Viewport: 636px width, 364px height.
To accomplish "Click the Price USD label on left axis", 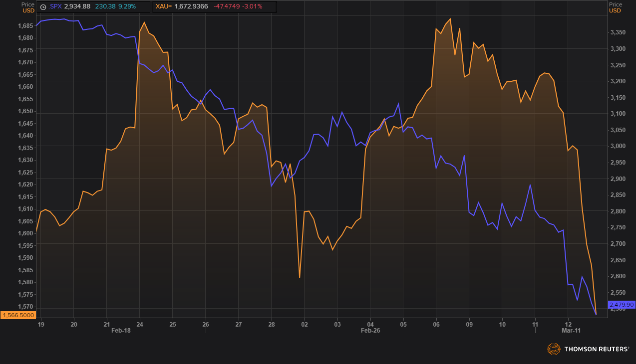I will click(x=28, y=7).
